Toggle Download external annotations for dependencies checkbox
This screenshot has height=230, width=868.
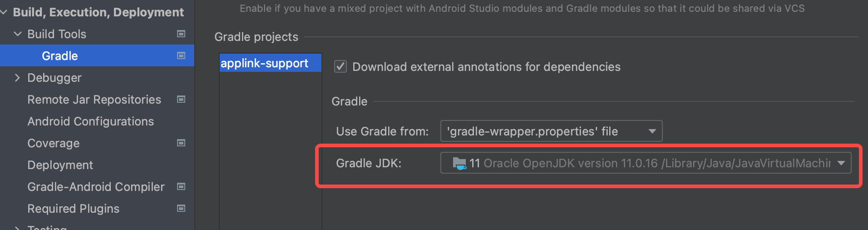point(340,67)
